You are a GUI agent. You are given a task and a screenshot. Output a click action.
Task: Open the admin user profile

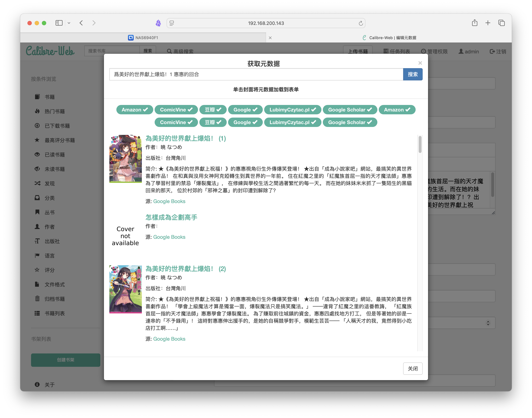click(x=468, y=51)
